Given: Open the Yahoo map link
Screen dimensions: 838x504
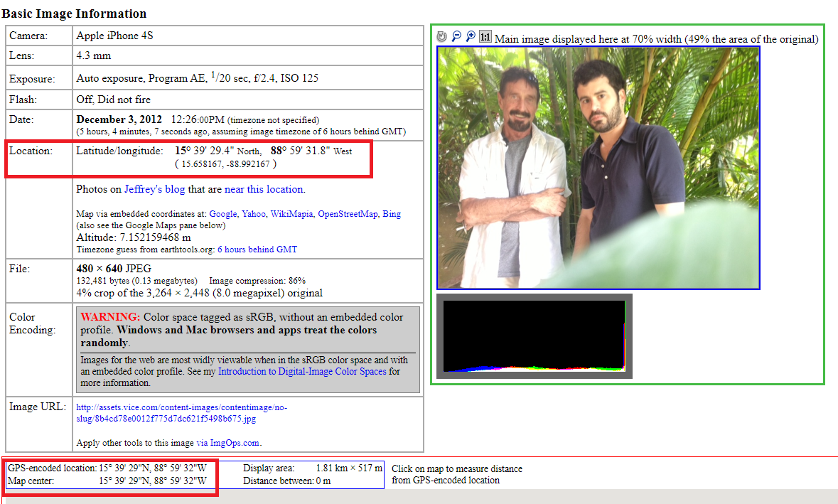Looking at the screenshot, I should click(253, 214).
